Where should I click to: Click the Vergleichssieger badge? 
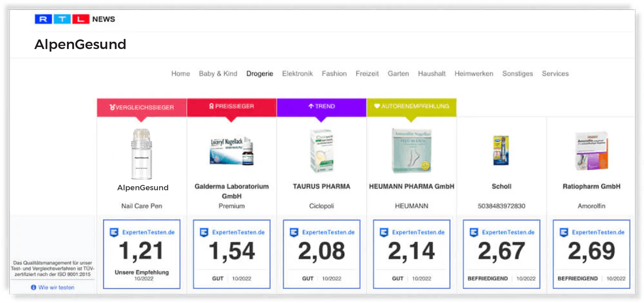[142, 107]
